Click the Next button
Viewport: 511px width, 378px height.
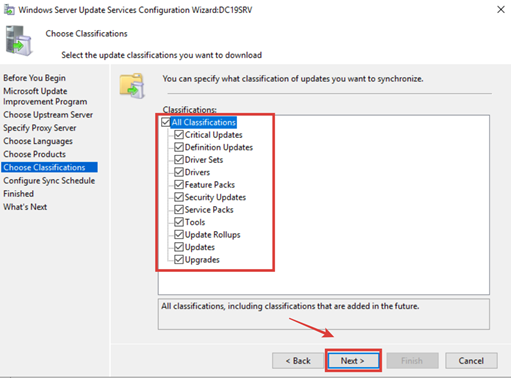353,361
